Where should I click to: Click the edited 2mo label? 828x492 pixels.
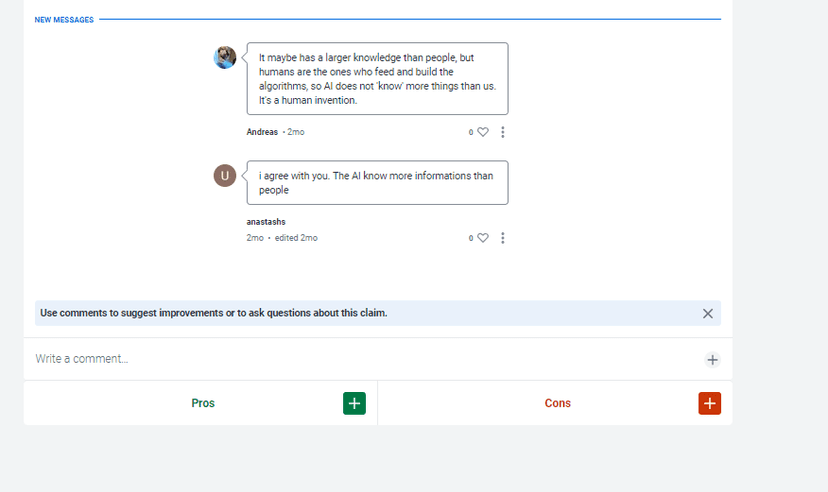coord(296,238)
